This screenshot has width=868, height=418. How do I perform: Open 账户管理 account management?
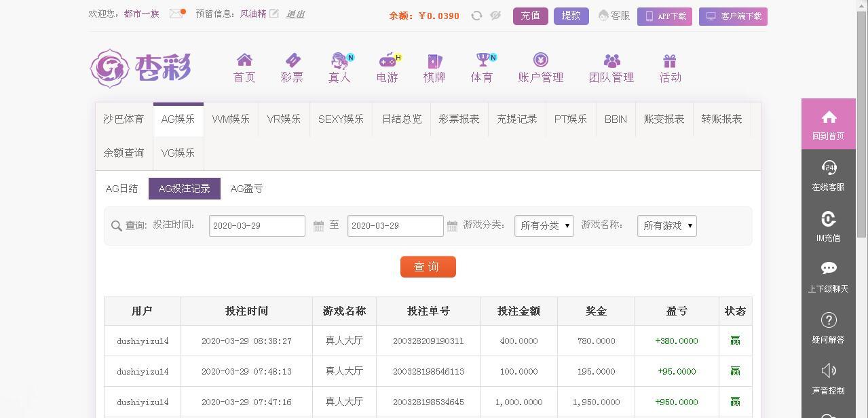pyautogui.click(x=541, y=66)
